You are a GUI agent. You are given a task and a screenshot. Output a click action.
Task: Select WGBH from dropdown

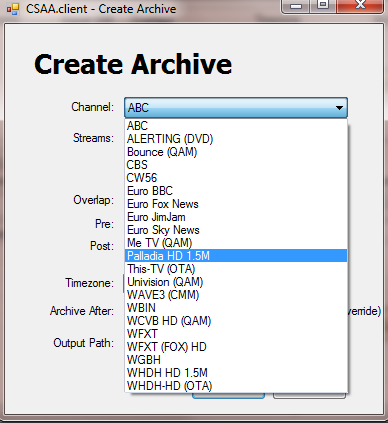coord(236,360)
